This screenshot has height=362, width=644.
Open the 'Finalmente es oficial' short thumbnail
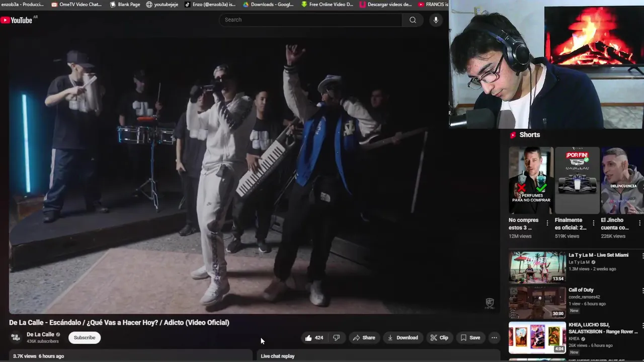tap(577, 180)
